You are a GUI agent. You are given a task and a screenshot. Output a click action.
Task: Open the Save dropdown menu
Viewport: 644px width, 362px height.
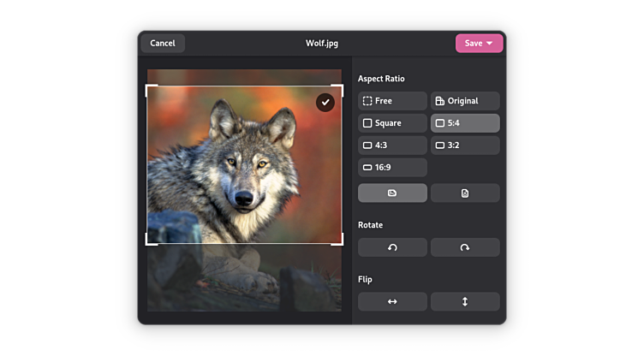(x=480, y=44)
